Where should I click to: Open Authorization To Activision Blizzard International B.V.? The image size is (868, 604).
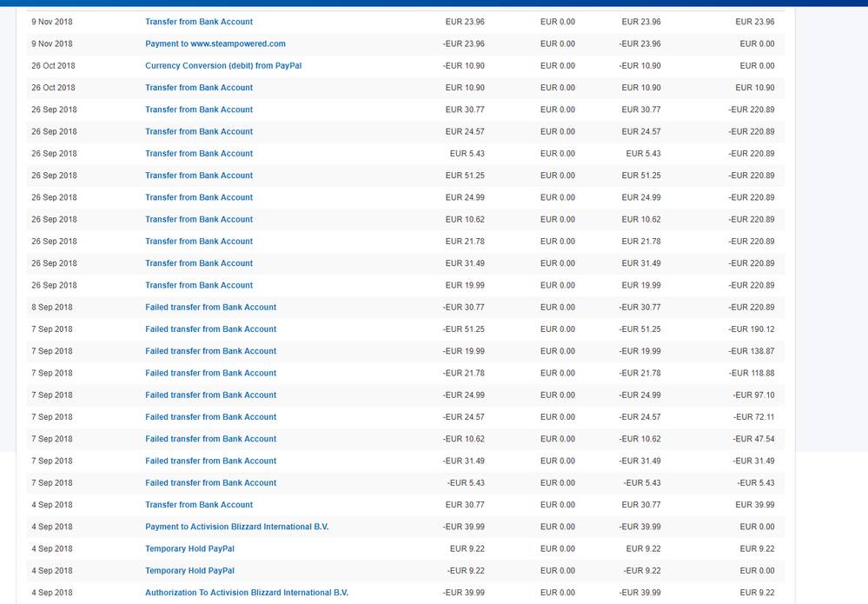tap(247, 593)
